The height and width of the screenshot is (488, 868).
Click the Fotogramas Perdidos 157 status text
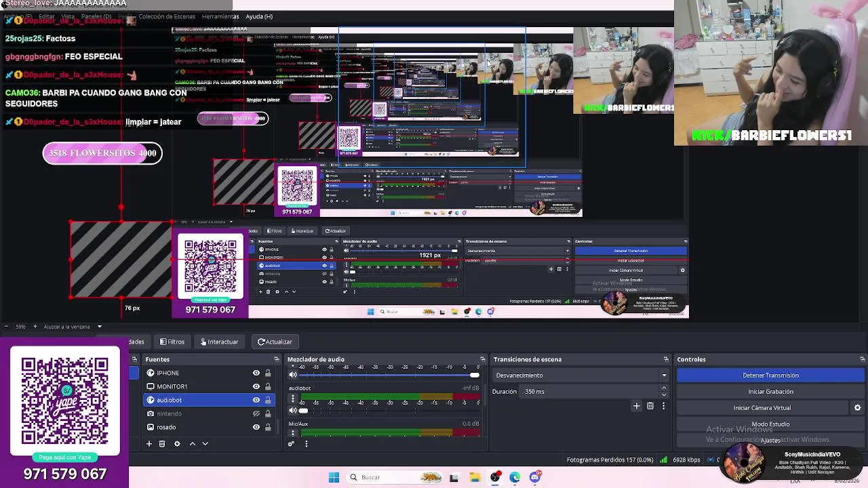point(610,460)
